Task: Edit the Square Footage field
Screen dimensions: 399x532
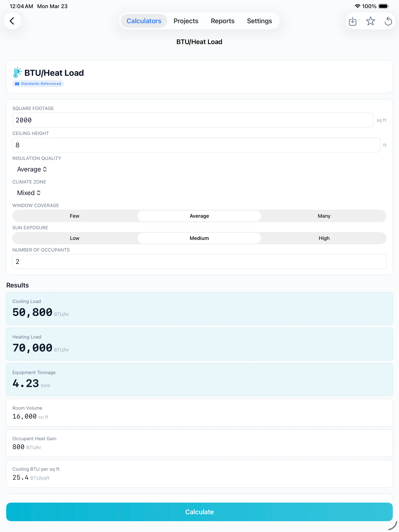Action: click(x=193, y=120)
